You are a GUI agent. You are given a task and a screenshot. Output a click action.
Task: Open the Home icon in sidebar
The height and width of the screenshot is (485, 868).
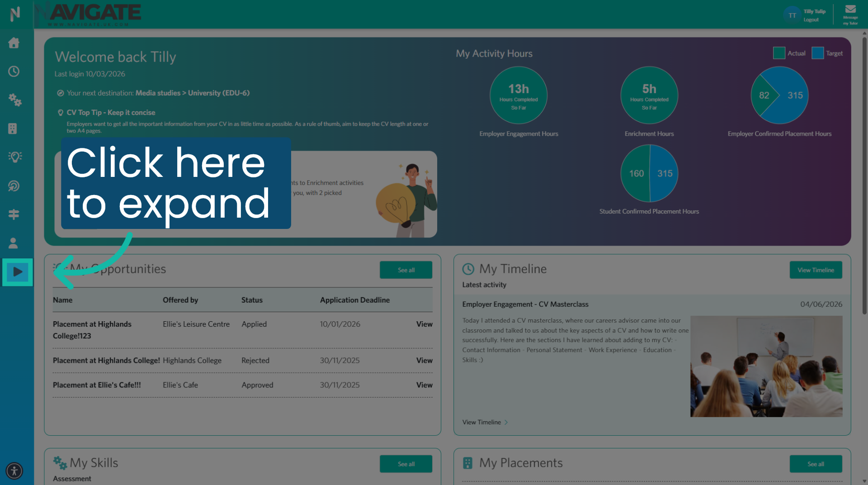[x=14, y=43]
